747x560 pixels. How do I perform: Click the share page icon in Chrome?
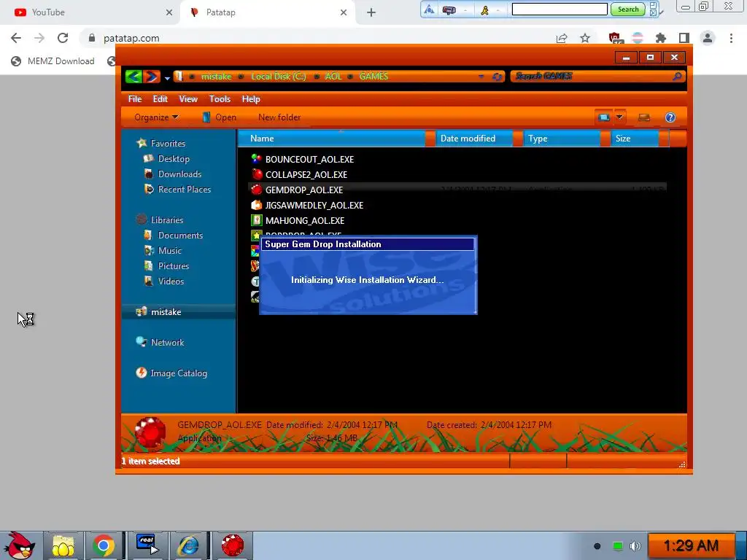(562, 38)
